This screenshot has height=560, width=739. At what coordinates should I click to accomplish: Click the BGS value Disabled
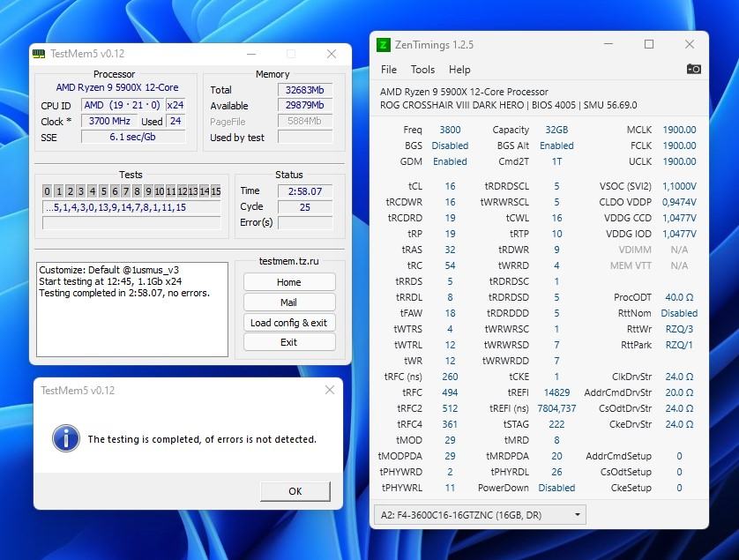(x=450, y=146)
